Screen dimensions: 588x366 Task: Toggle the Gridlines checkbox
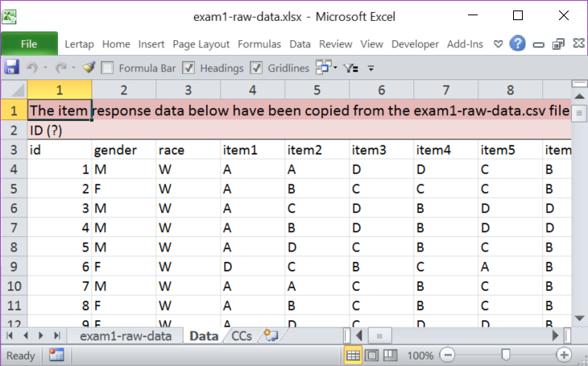coord(256,69)
